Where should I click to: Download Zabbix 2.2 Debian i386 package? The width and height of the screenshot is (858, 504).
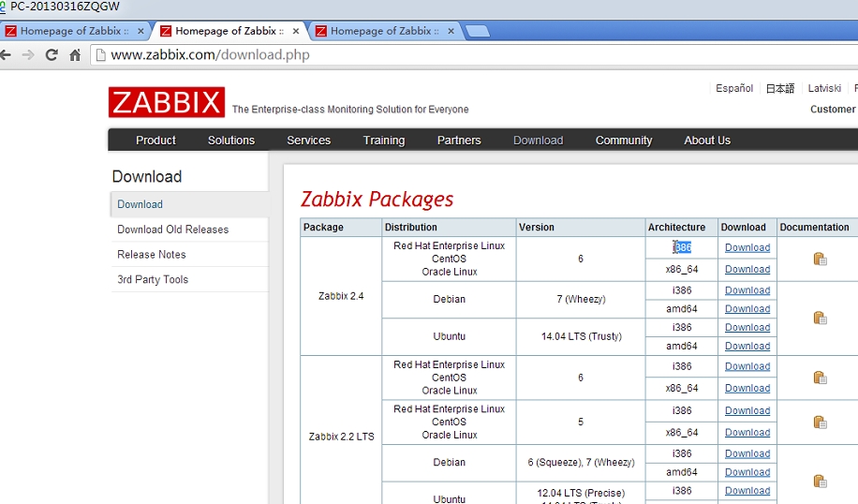[747, 453]
